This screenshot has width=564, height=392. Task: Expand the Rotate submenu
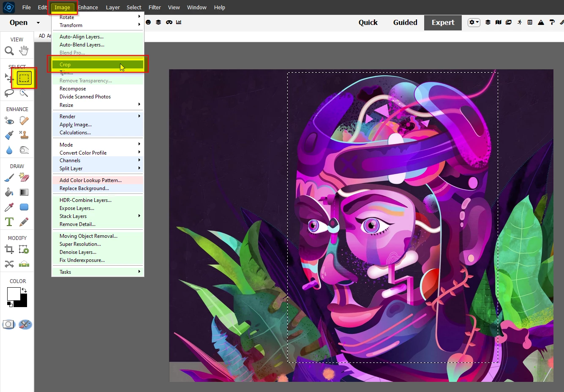pos(98,17)
